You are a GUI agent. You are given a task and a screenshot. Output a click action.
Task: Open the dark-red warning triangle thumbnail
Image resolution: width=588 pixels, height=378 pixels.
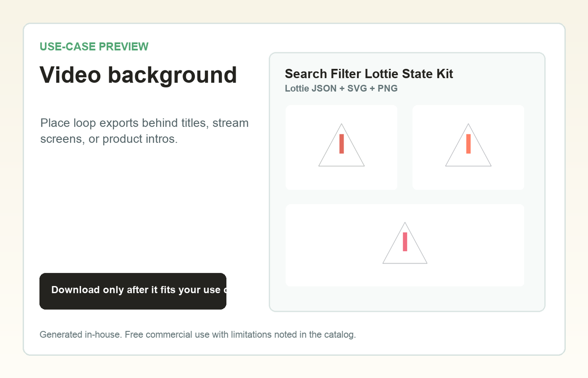(x=341, y=147)
